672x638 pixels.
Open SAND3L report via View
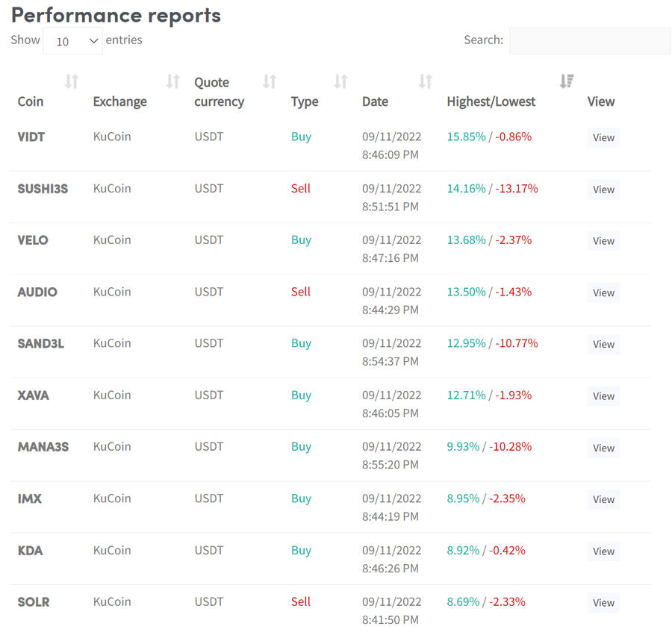[x=603, y=344]
